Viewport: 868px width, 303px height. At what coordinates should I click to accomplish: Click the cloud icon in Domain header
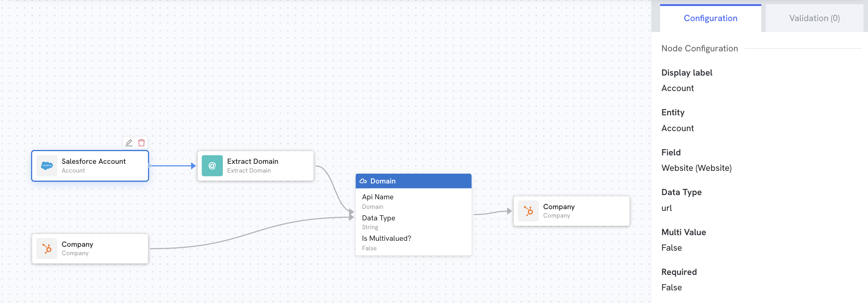pyautogui.click(x=363, y=181)
